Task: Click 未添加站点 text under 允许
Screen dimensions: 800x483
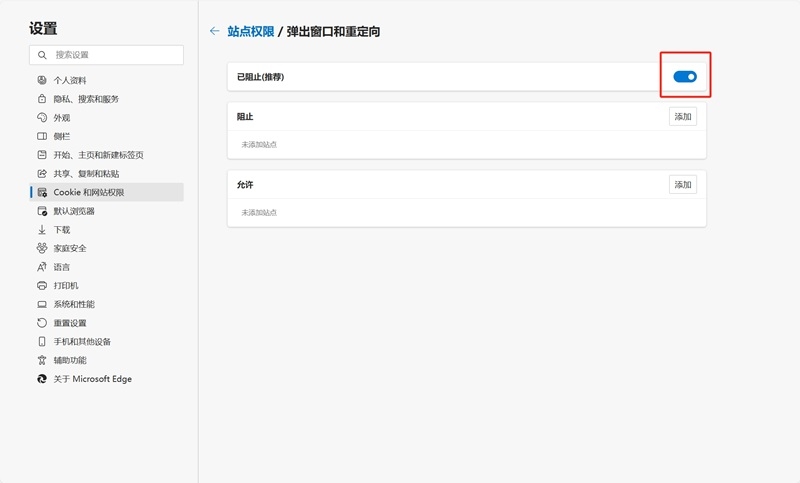Action: click(259, 212)
